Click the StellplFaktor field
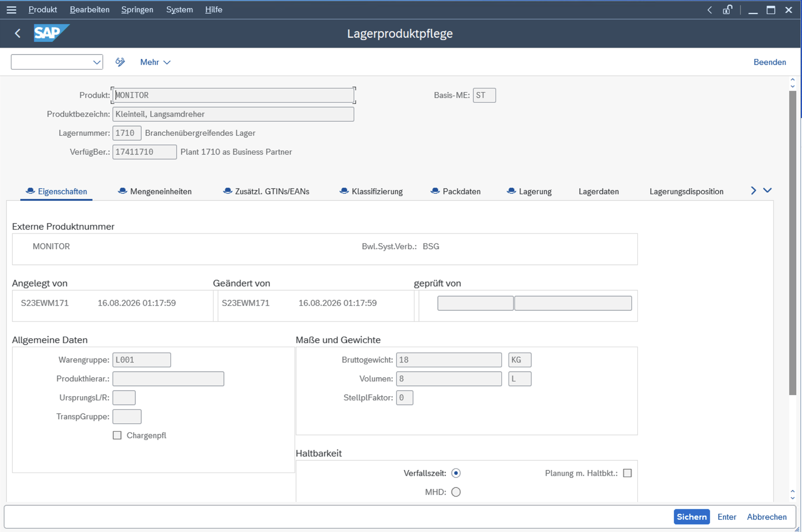Screen dimensions: 802x532 point(404,397)
